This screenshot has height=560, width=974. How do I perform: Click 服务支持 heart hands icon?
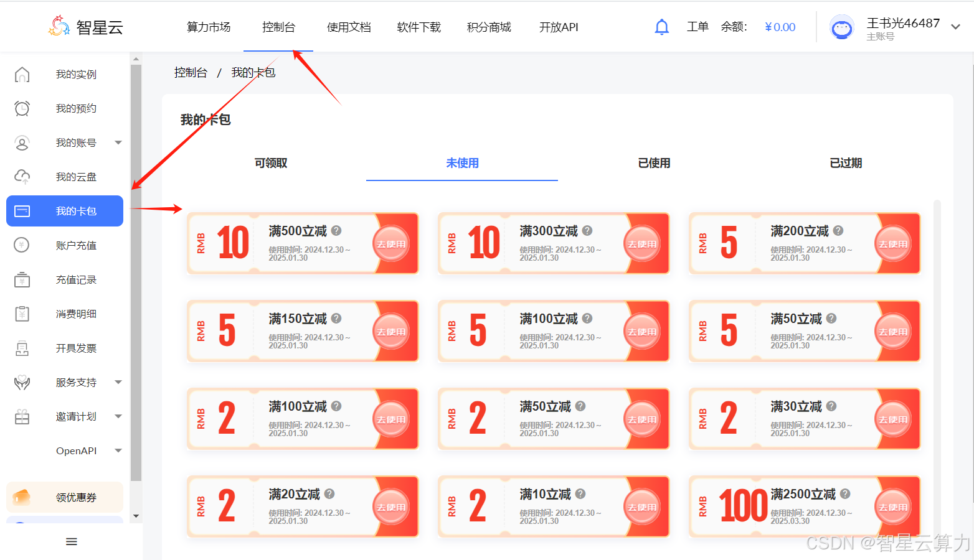click(x=22, y=383)
